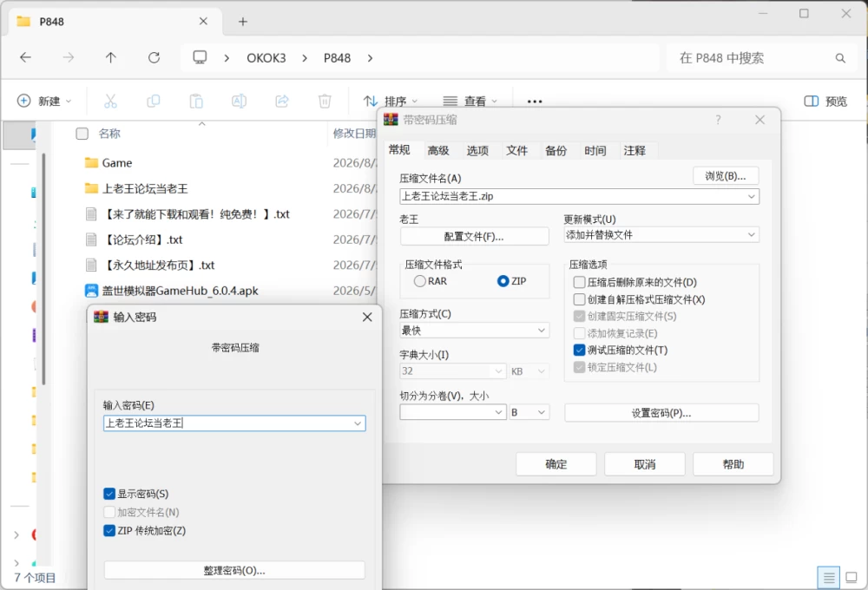Open the split volume size dropdown
The width and height of the screenshot is (868, 590).
[498, 412]
